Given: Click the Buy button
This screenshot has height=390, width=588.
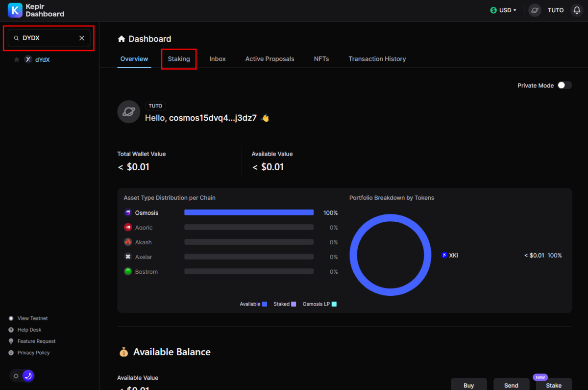Looking at the screenshot, I should pos(469,384).
